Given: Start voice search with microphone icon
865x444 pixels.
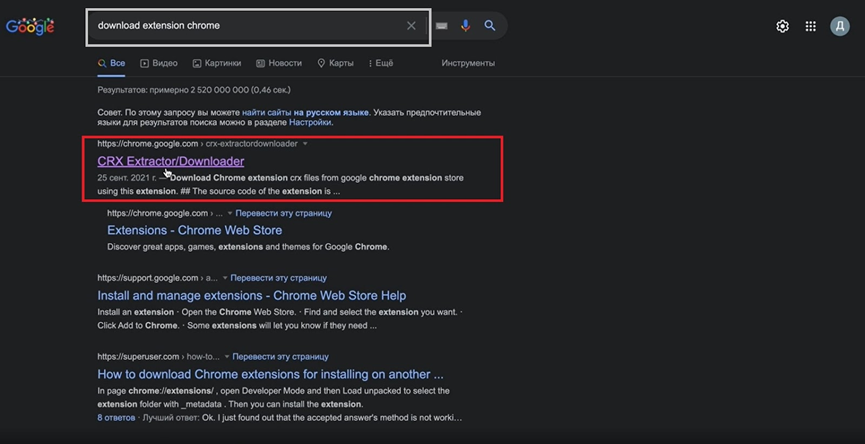Looking at the screenshot, I should [x=466, y=25].
